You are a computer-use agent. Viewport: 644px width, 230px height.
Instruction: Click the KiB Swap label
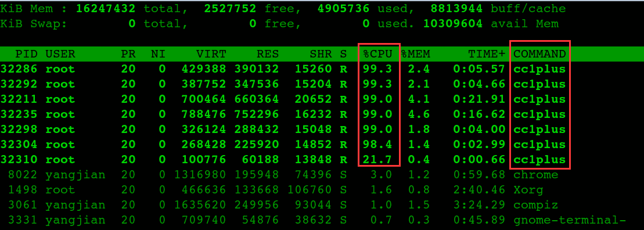[34, 23]
